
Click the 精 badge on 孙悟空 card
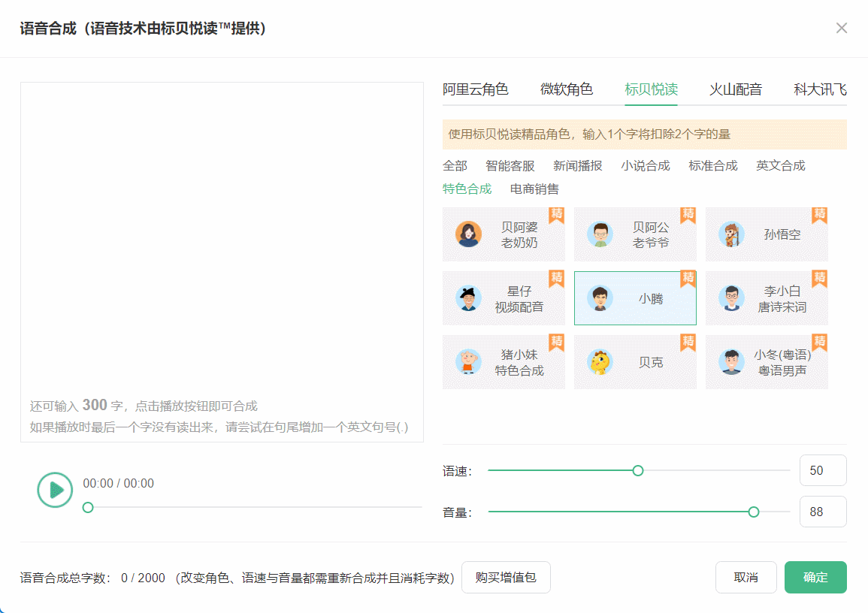coord(819,215)
